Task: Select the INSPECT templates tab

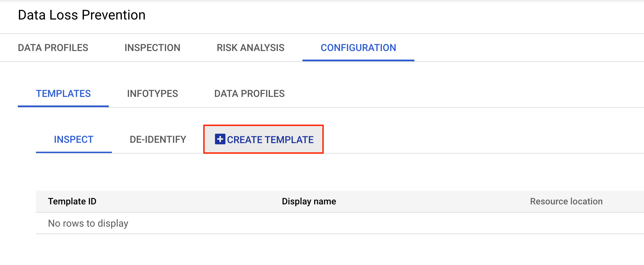Action: point(74,139)
